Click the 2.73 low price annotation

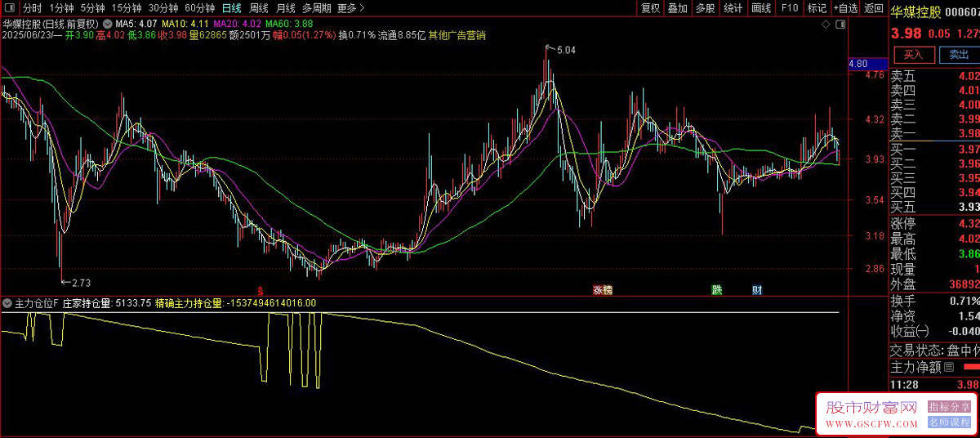pyautogui.click(x=81, y=283)
